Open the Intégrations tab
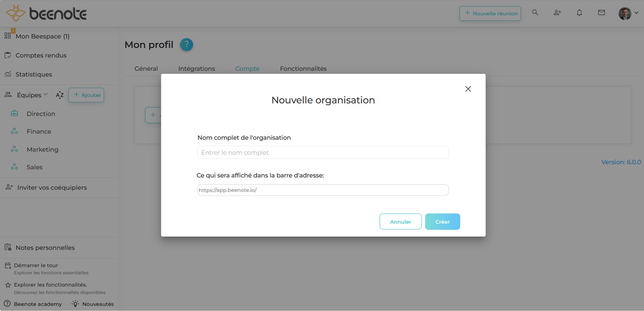 pyautogui.click(x=197, y=69)
